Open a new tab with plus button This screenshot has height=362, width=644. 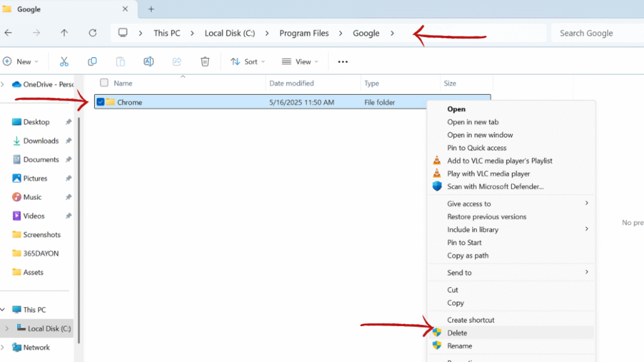[151, 9]
